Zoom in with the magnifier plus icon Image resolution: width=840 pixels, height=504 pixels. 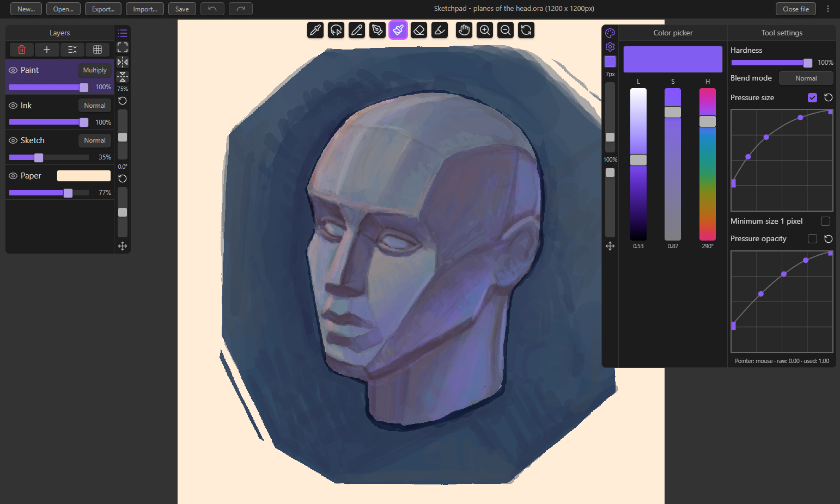[485, 30]
